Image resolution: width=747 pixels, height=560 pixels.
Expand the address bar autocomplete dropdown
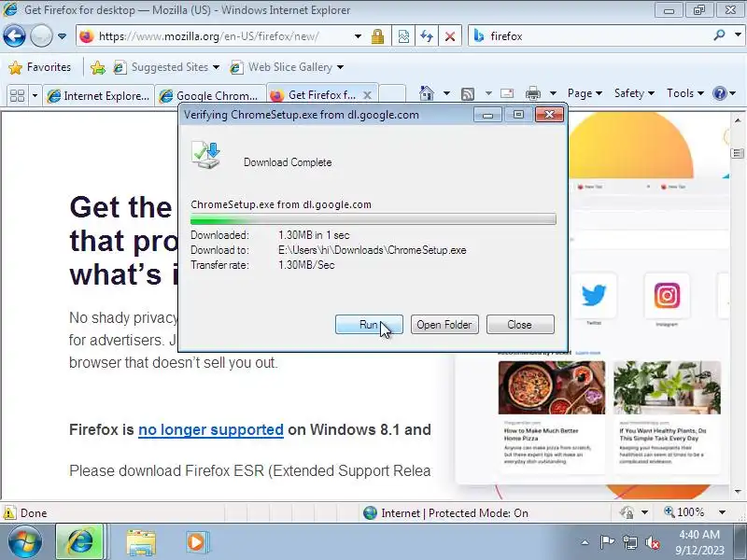pos(358,36)
